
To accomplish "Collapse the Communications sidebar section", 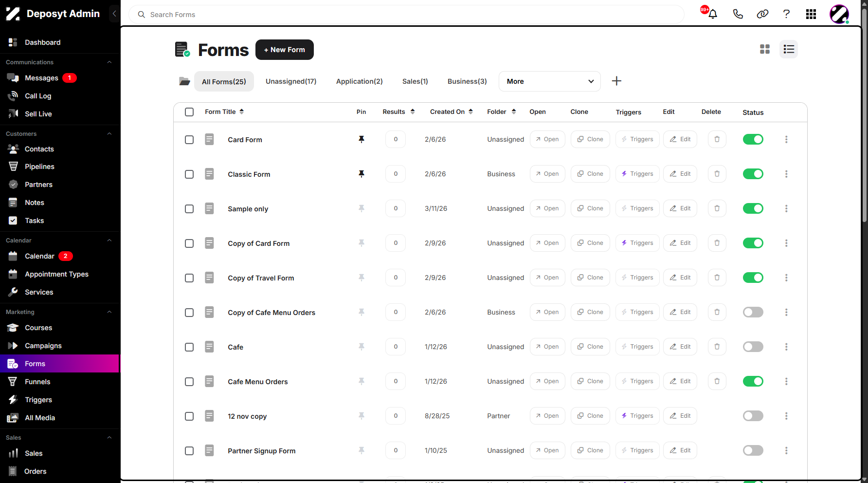I will 109,62.
